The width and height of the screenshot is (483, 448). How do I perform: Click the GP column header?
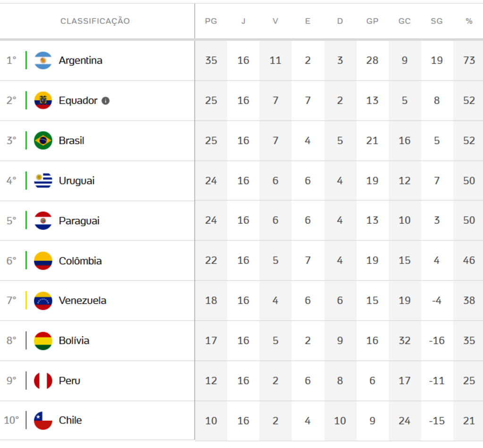pos(372,21)
